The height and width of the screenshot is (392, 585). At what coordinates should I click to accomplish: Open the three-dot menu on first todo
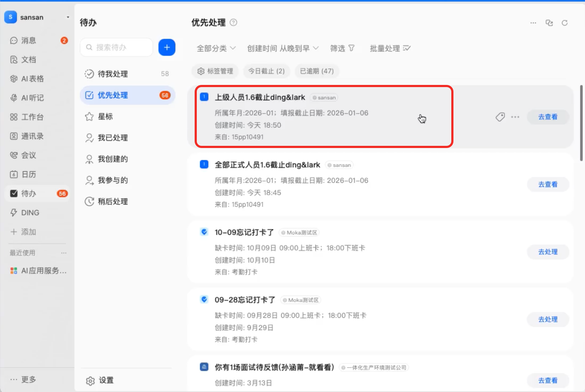pyautogui.click(x=515, y=117)
